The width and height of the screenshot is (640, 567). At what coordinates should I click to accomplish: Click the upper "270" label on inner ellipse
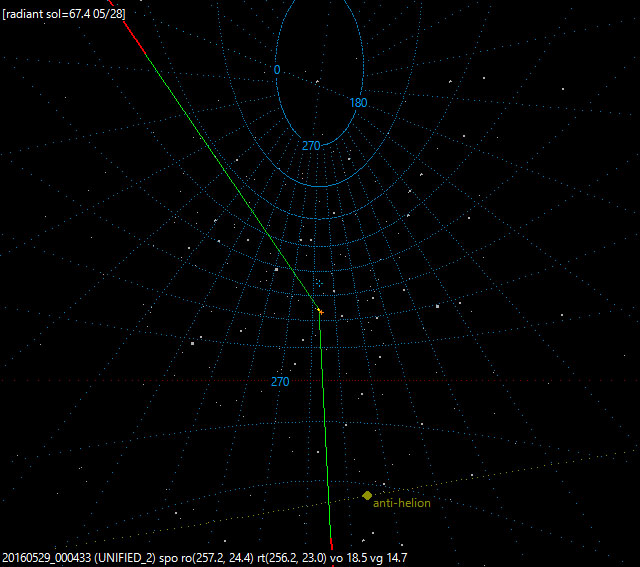(x=311, y=146)
